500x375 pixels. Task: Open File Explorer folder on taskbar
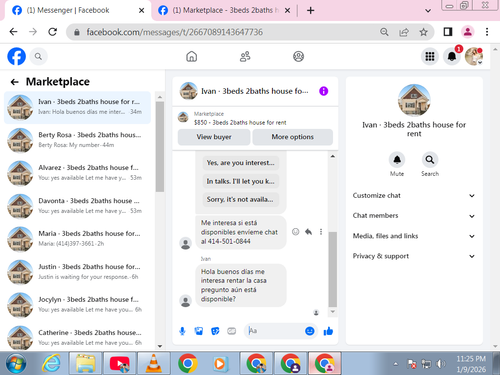click(86, 364)
